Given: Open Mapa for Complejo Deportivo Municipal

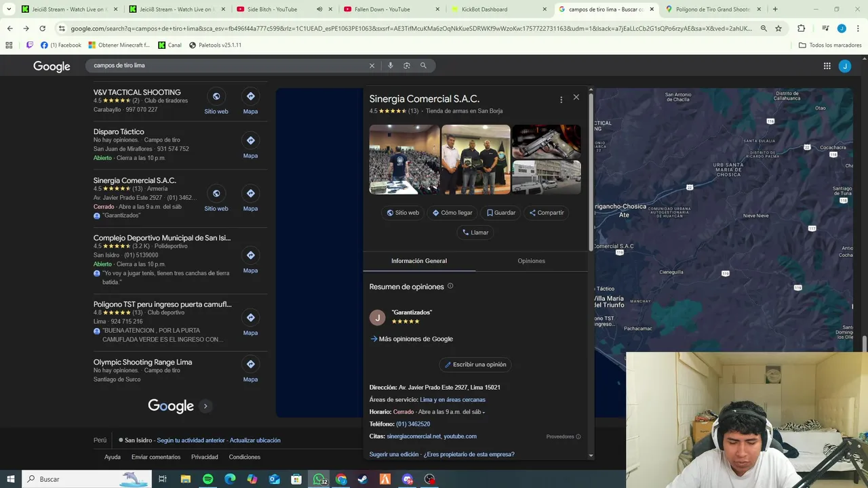Looking at the screenshot, I should pos(250,260).
